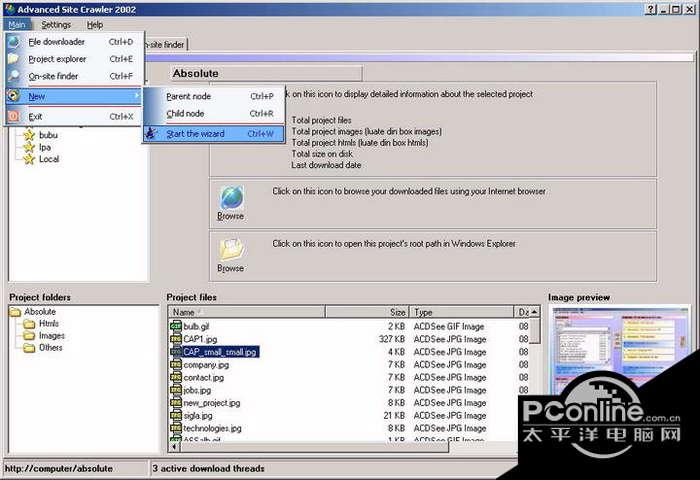Click file list scroll left arrow
Image resolution: width=700 pixels, height=480 pixels.
[x=175, y=447]
